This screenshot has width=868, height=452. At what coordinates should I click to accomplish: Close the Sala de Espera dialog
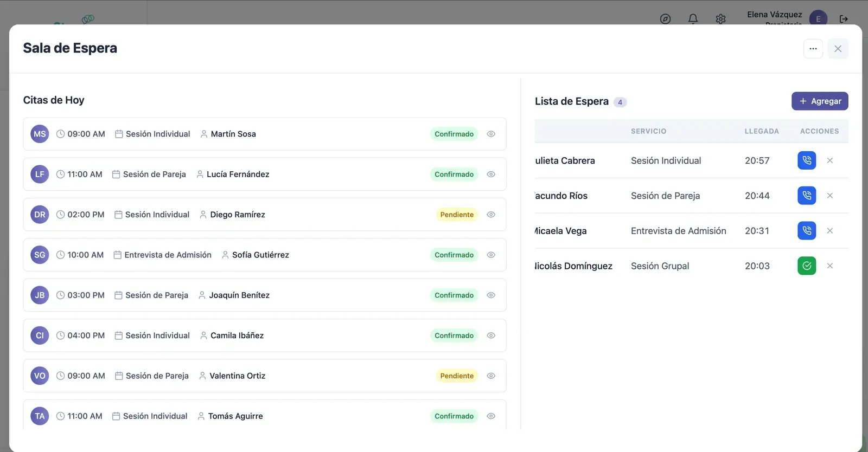click(x=838, y=49)
